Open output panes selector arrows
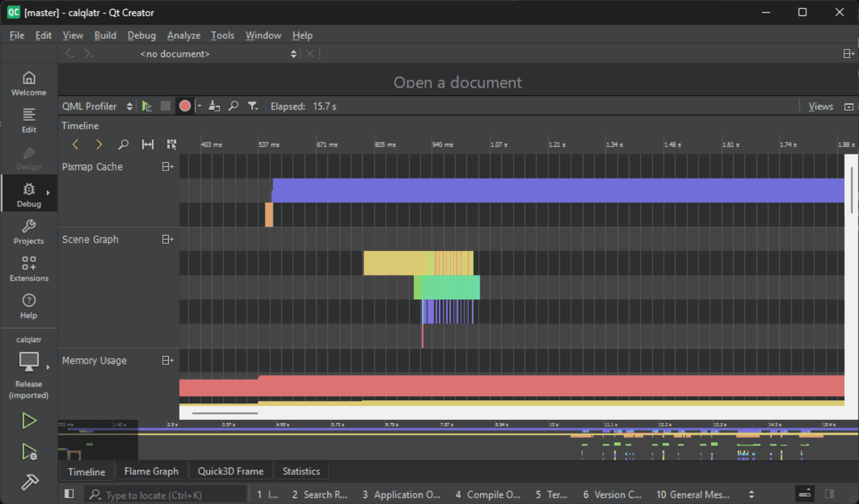 752,494
